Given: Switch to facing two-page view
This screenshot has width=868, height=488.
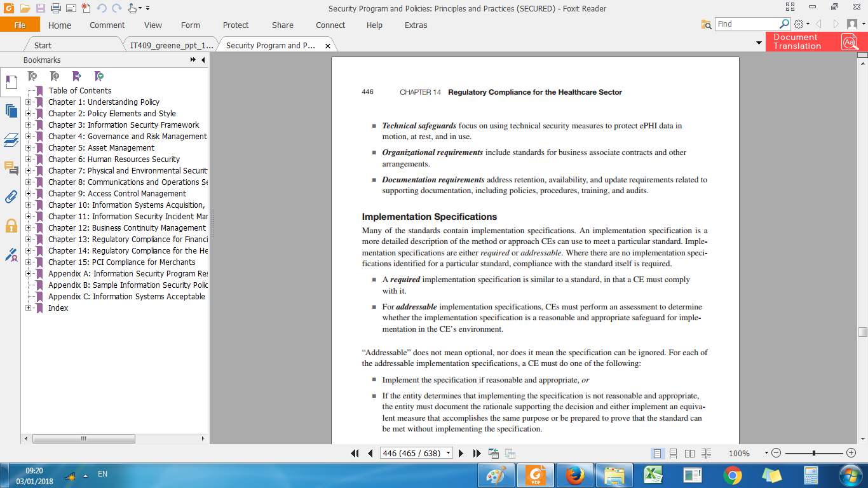Looking at the screenshot, I should tap(689, 453).
